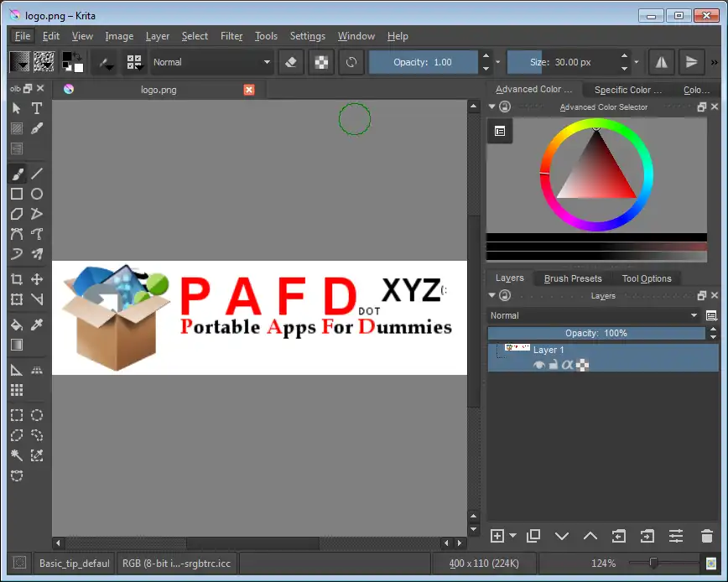Switch to Specific Color tab
Viewport: 728px width, 582px height.
627,90
